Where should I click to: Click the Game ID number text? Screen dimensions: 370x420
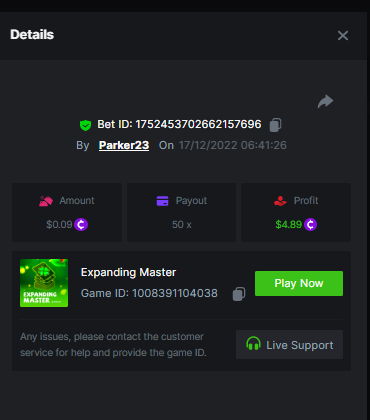tap(175, 293)
